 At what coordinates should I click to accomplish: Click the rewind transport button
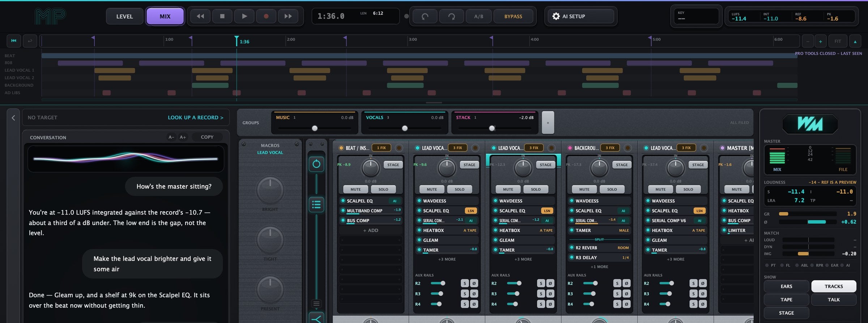(200, 16)
